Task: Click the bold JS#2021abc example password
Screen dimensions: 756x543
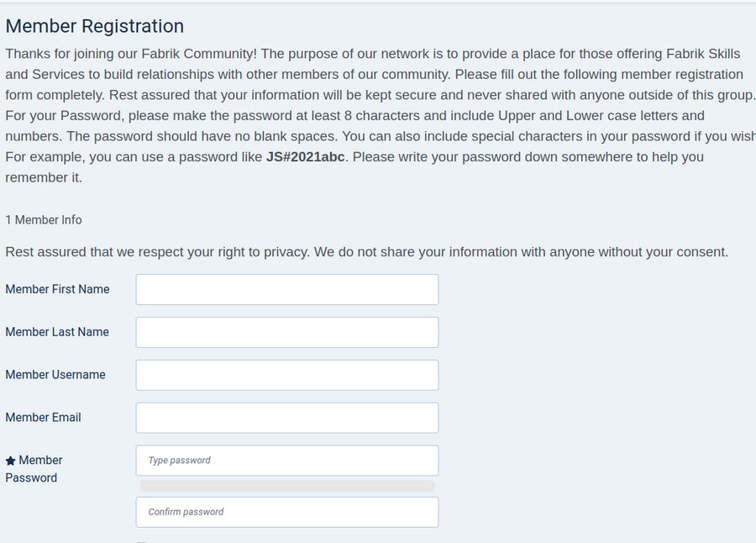Action: click(x=306, y=157)
